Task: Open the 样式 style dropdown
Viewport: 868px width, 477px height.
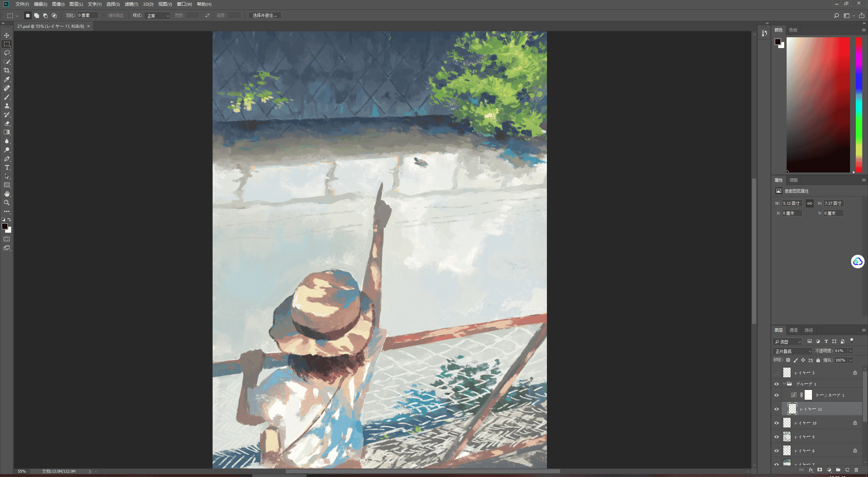Action: click(x=157, y=16)
